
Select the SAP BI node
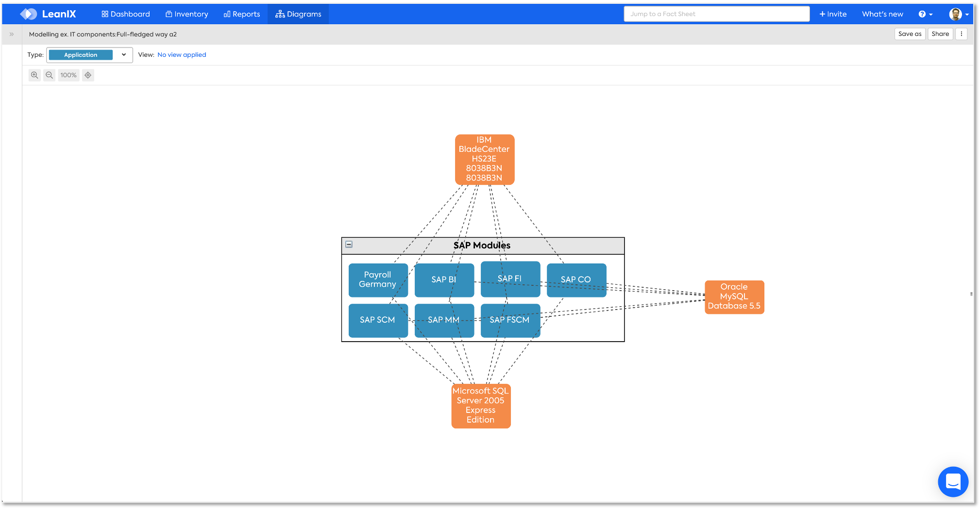coord(444,280)
